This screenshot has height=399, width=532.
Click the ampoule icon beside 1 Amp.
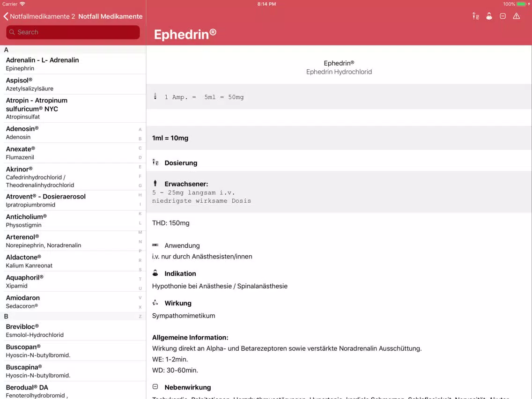pyautogui.click(x=155, y=96)
